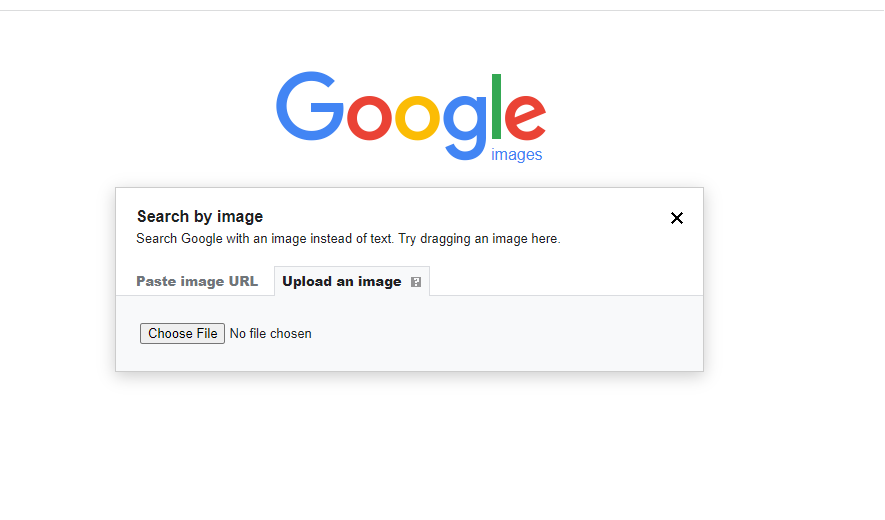Click the blue capital G in Google logo
This screenshot has width=885, height=520.
click(309, 106)
